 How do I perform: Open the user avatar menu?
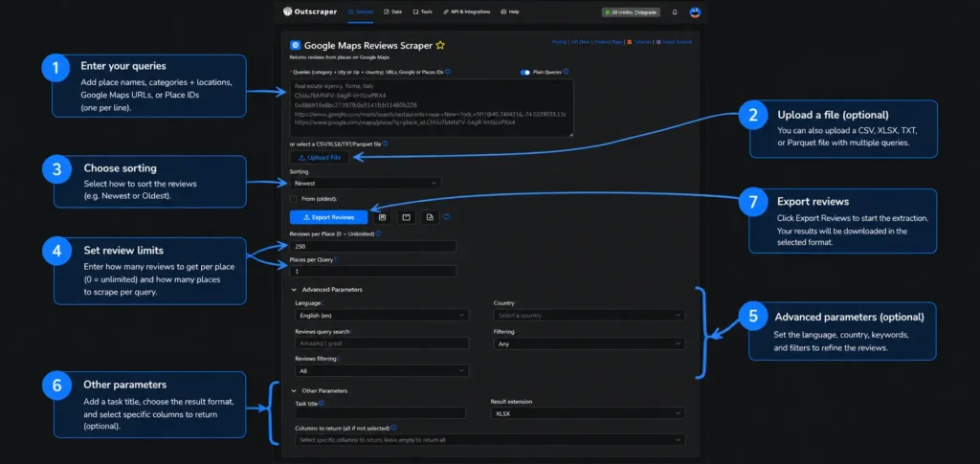(x=695, y=11)
